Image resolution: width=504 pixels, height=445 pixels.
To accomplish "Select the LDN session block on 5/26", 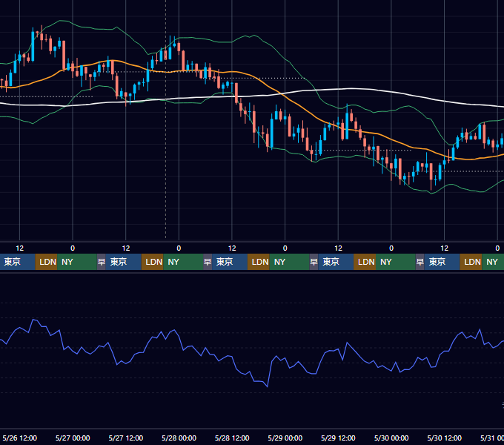I will coord(46,262).
